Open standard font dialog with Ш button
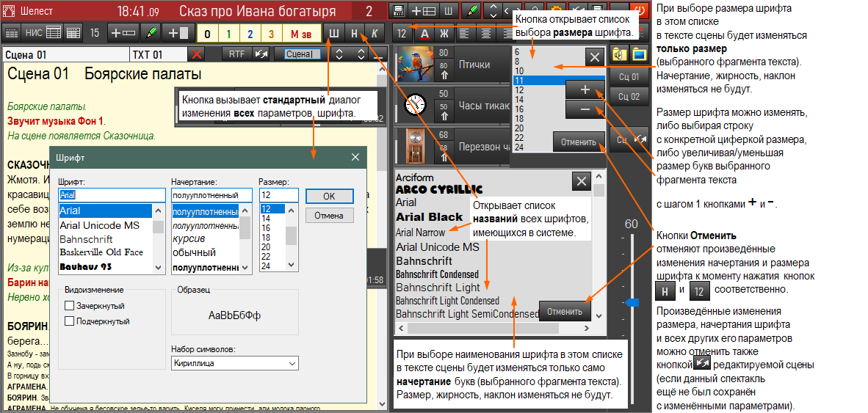Image resolution: width=868 pixels, height=413 pixels. coord(334,33)
